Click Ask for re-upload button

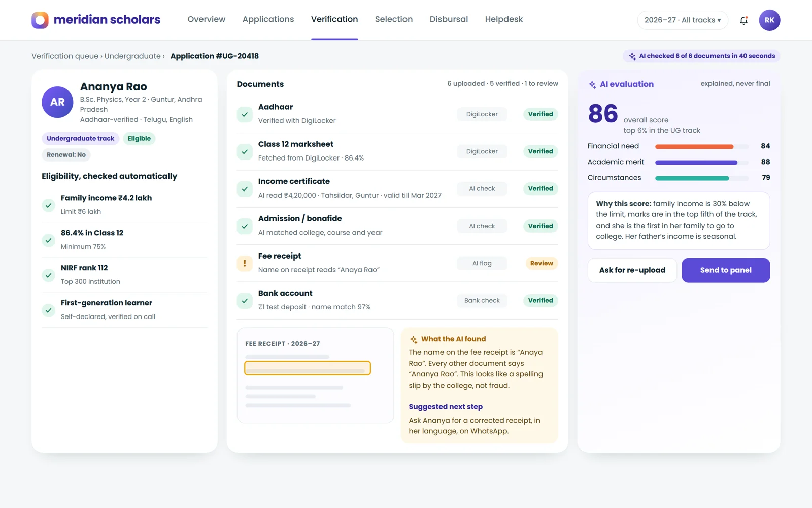tap(632, 270)
